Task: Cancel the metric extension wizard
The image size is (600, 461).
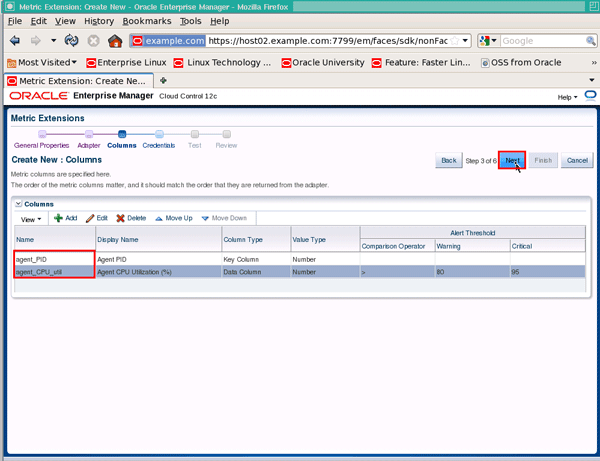Action: (x=577, y=160)
